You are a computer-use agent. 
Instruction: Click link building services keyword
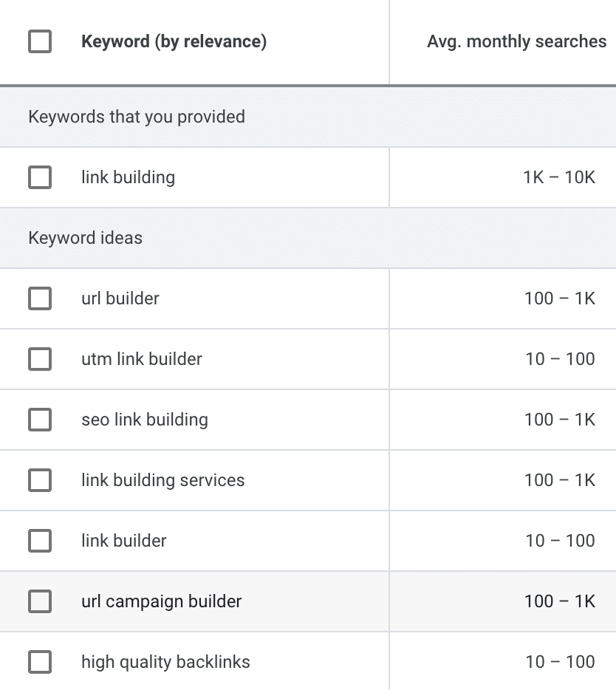click(162, 480)
